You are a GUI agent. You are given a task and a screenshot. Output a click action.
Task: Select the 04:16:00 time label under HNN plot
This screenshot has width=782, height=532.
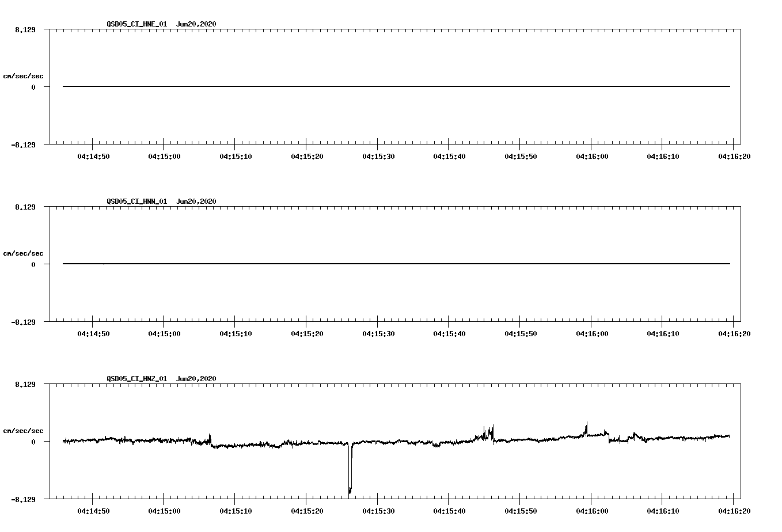(592, 333)
